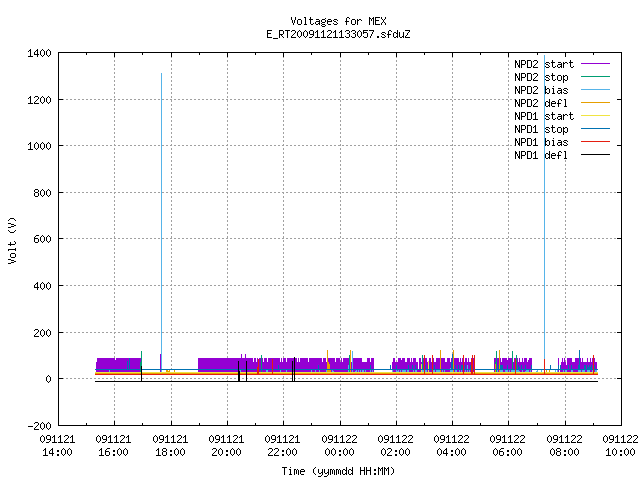The width and height of the screenshot is (640, 480).
Task: Click the x-axis tick '091122 08:00'
Action: tap(564, 446)
